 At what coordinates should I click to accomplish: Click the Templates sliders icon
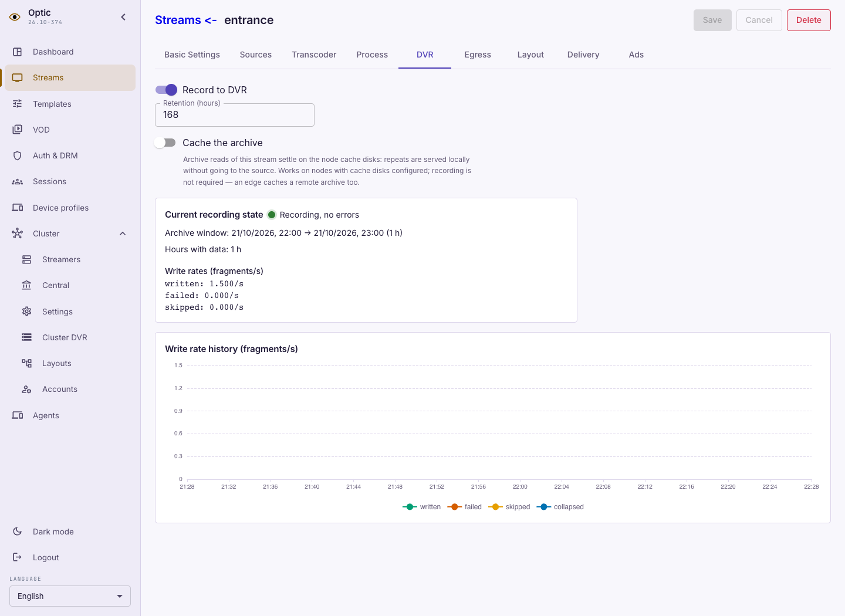[x=18, y=104]
